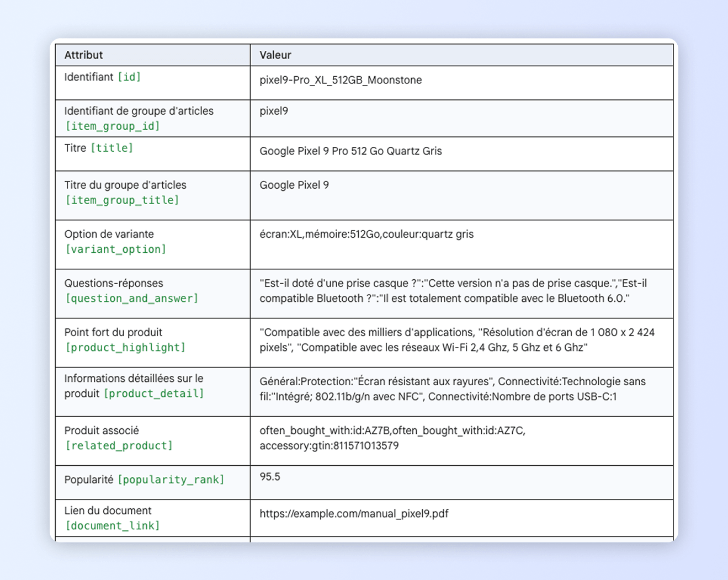Click the popularity value 95.5

[270, 476]
